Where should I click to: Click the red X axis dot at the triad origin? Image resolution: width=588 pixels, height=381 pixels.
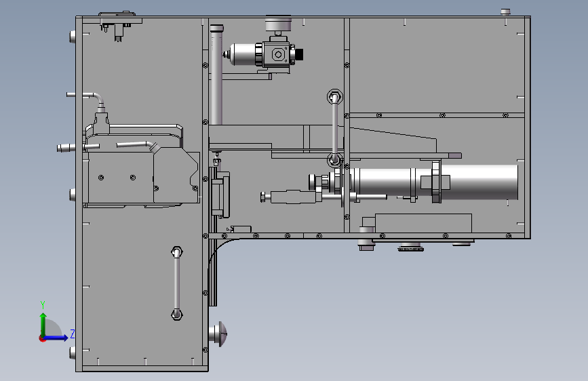42,339
